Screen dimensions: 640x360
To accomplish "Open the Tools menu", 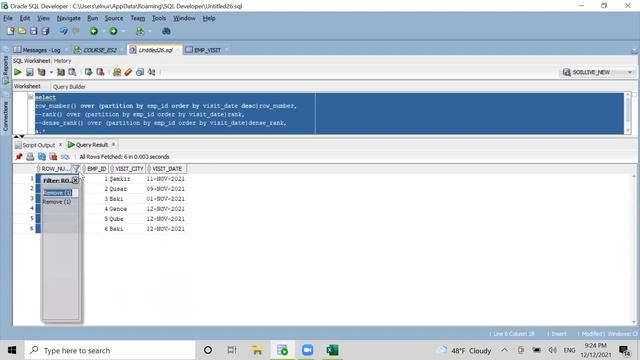I will 159,18.
